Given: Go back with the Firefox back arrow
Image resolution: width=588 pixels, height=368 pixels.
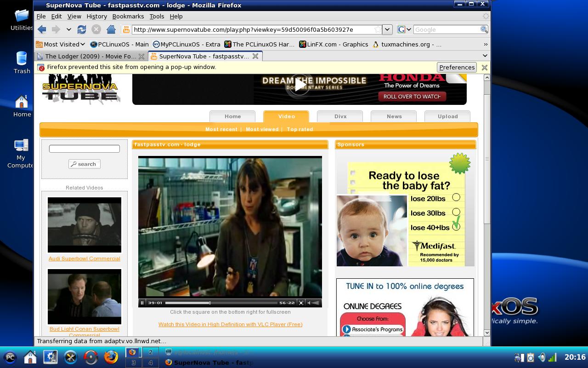Looking at the screenshot, I should (42, 29).
